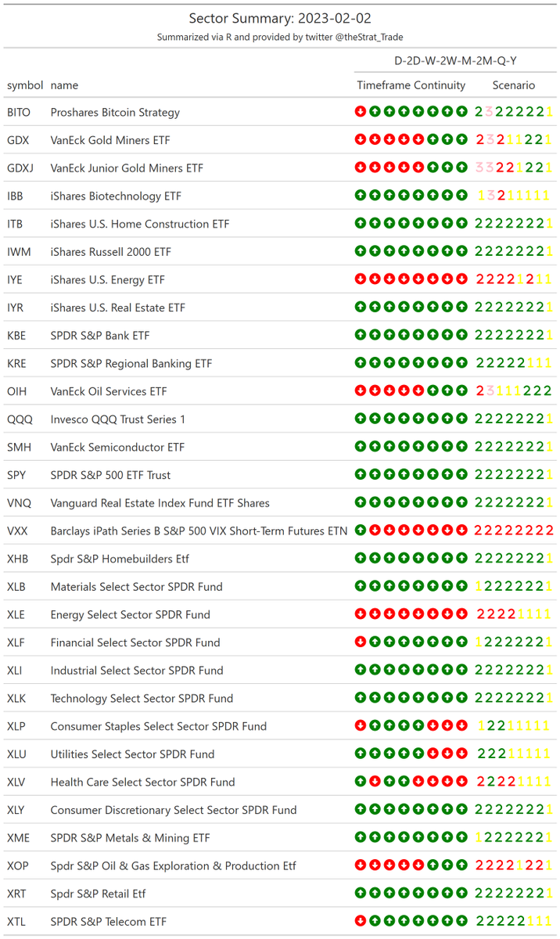The width and height of the screenshot is (560, 939).
Task: Click 'VanEck Oil Services ETF' name
Action: (109, 391)
